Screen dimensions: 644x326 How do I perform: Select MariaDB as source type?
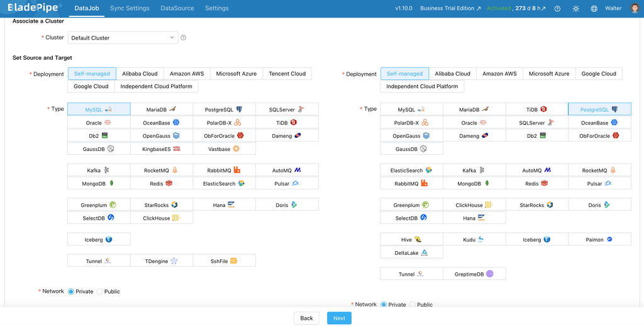(162, 110)
